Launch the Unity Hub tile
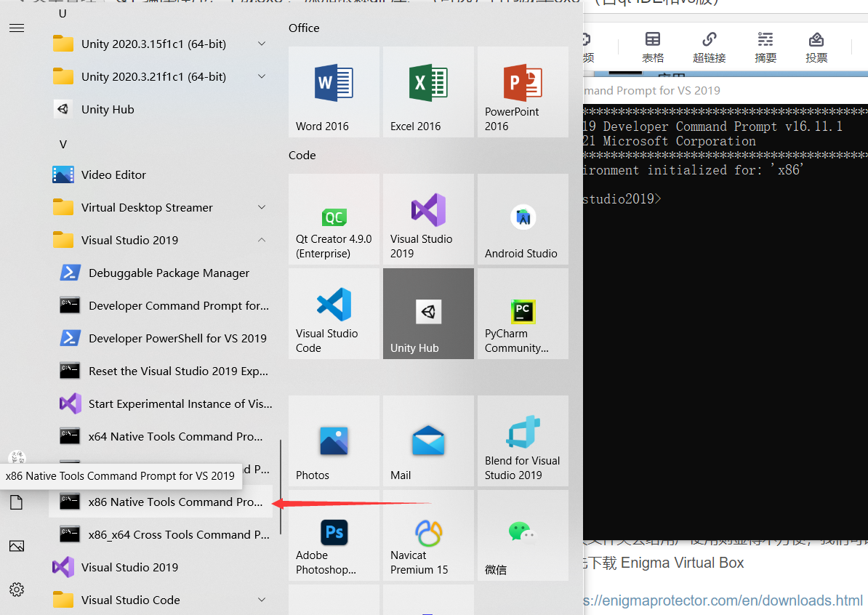This screenshot has width=868, height=615. click(428, 314)
